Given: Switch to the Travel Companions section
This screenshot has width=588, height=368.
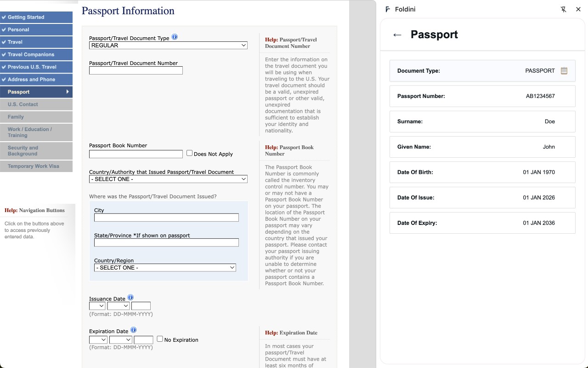Looking at the screenshot, I should [x=36, y=54].
